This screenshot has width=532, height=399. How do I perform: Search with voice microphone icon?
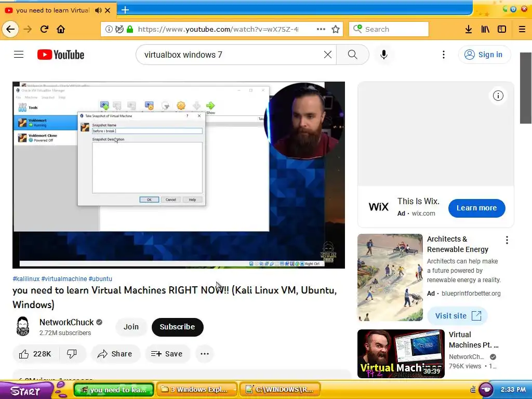point(384,55)
